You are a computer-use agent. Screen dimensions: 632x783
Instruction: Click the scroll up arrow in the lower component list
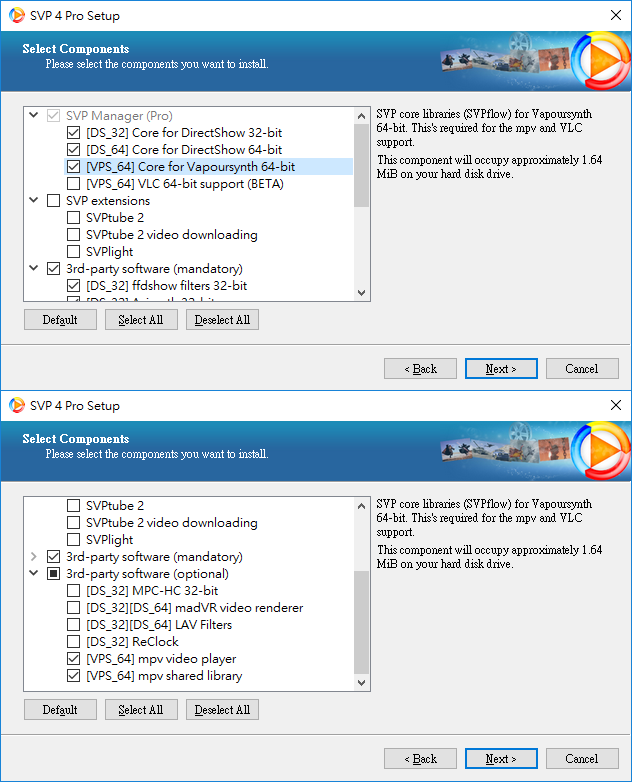[361, 506]
